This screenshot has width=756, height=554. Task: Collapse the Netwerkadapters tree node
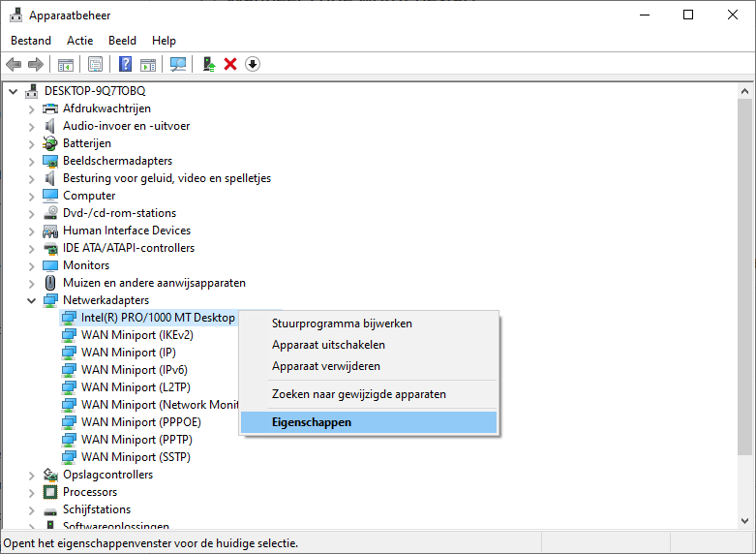coord(31,300)
